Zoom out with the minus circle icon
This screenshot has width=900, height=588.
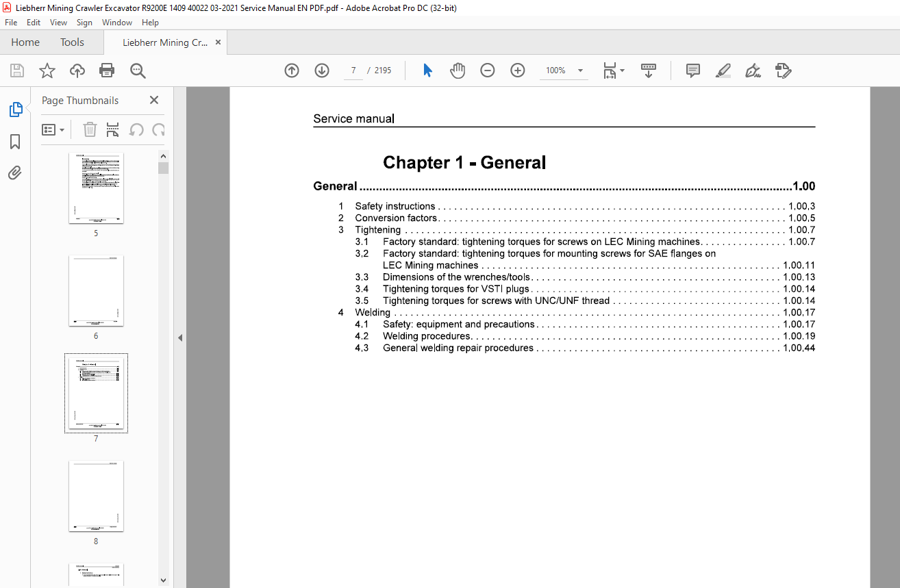(488, 71)
